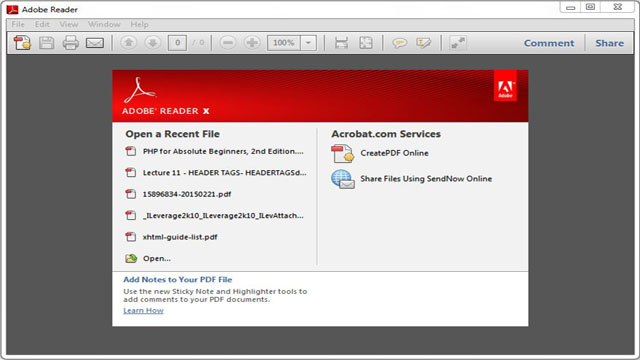The image size is (640, 360).
Task: Zoom in with the plus icon
Action: (252, 42)
